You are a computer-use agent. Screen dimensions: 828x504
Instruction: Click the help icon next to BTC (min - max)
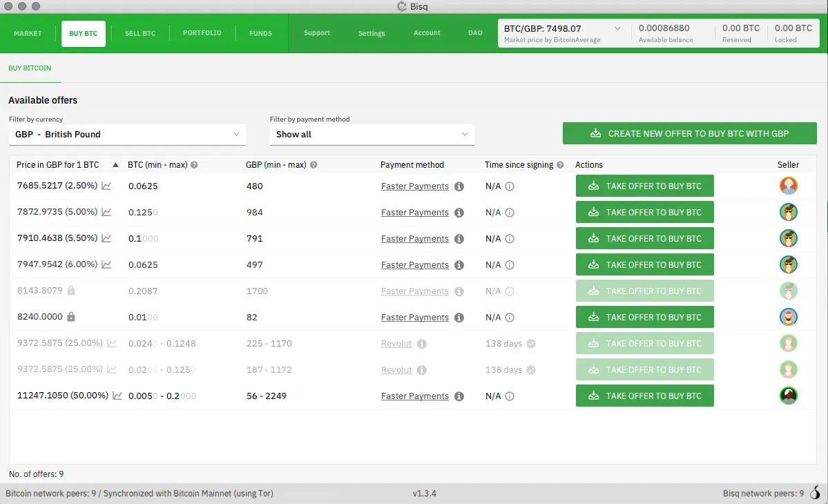coord(194,165)
